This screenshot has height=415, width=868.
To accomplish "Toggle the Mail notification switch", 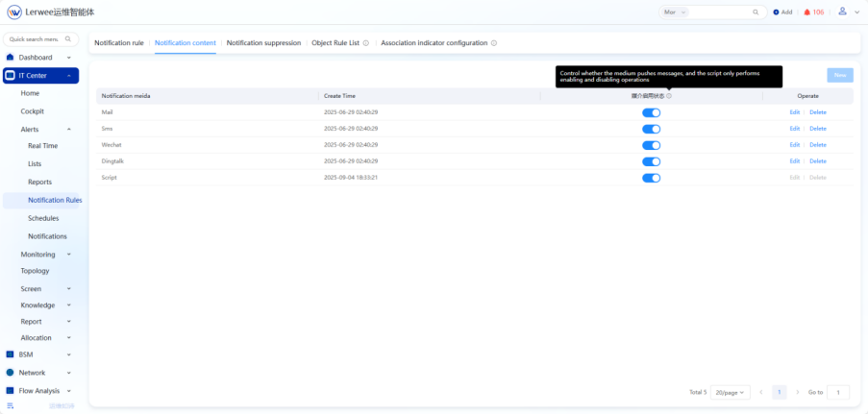I will (651, 112).
